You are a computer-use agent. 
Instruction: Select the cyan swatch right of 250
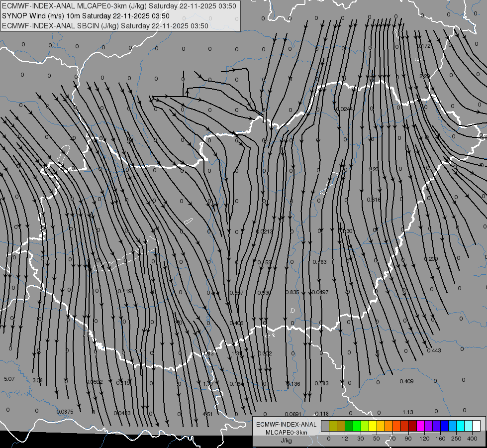(461, 426)
